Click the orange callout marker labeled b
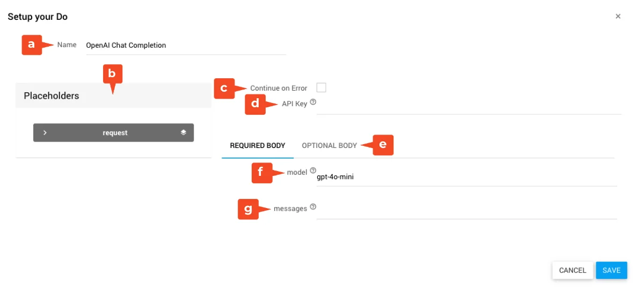 112,74
